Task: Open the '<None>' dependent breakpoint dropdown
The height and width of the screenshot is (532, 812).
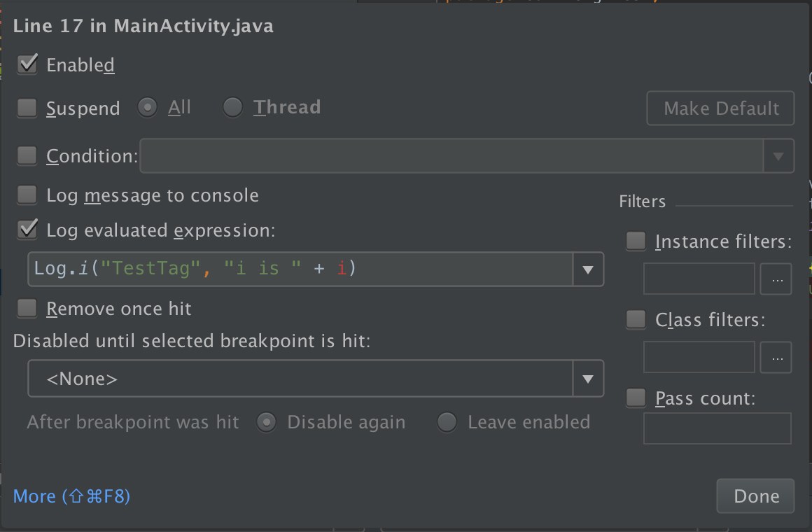Action: [x=588, y=378]
